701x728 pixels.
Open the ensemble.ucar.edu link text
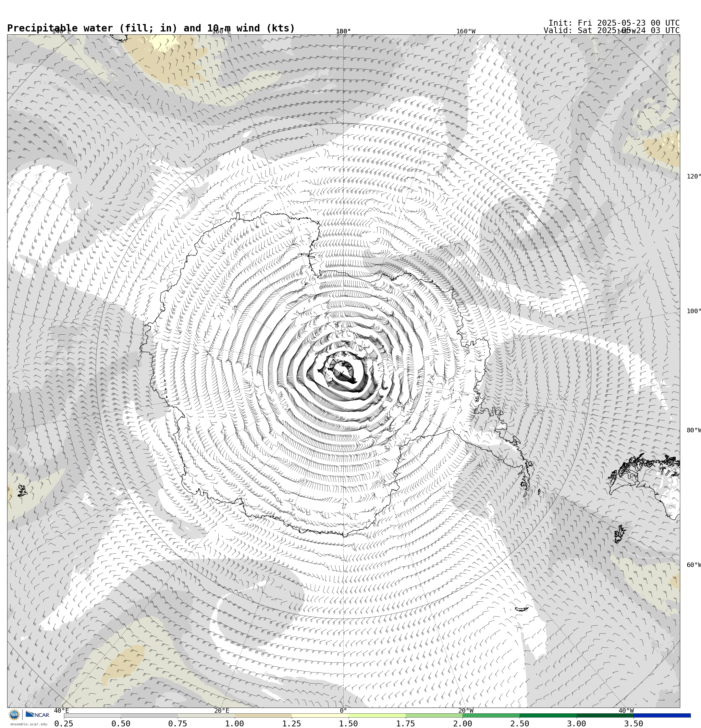tap(29, 724)
